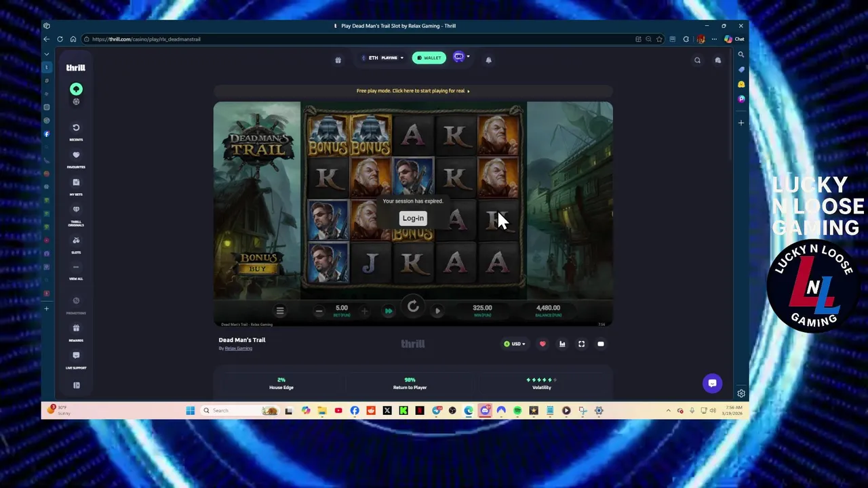Image resolution: width=868 pixels, height=488 pixels.
Task: Open X app from the taskbar
Action: [387, 411]
